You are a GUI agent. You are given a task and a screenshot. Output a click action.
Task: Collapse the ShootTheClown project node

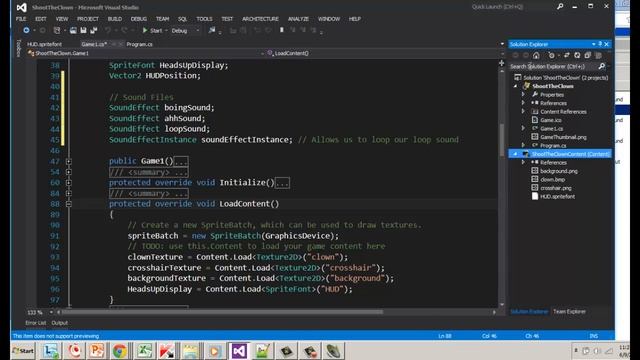click(x=516, y=86)
